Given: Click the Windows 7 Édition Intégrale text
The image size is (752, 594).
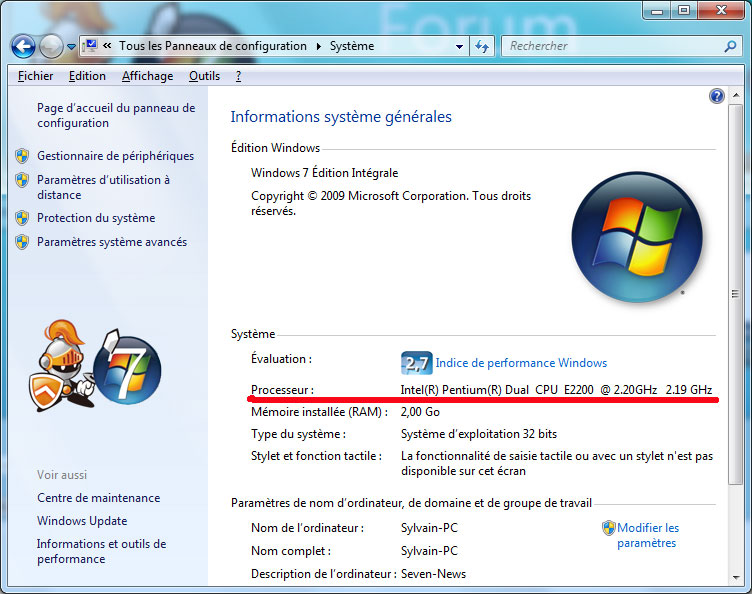Looking at the screenshot, I should [x=325, y=173].
